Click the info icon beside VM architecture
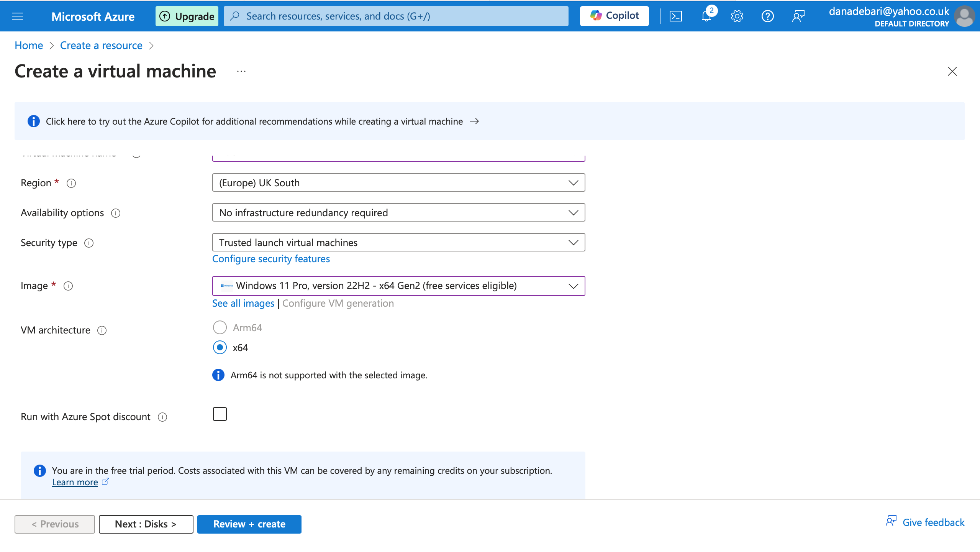Viewport: 980px width, 552px height. point(102,330)
